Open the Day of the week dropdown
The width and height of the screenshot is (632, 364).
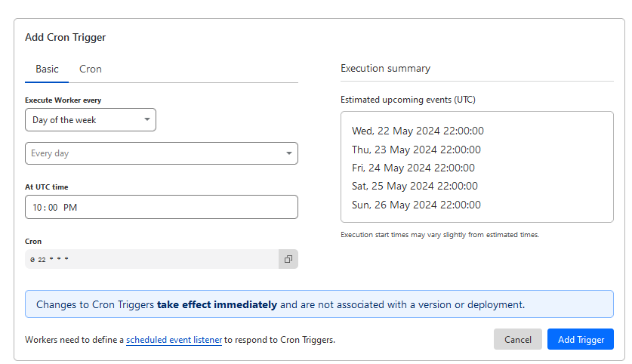91,119
